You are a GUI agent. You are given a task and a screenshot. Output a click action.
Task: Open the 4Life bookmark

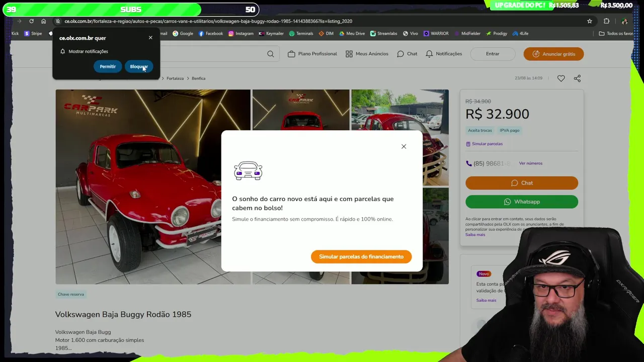coord(520,34)
